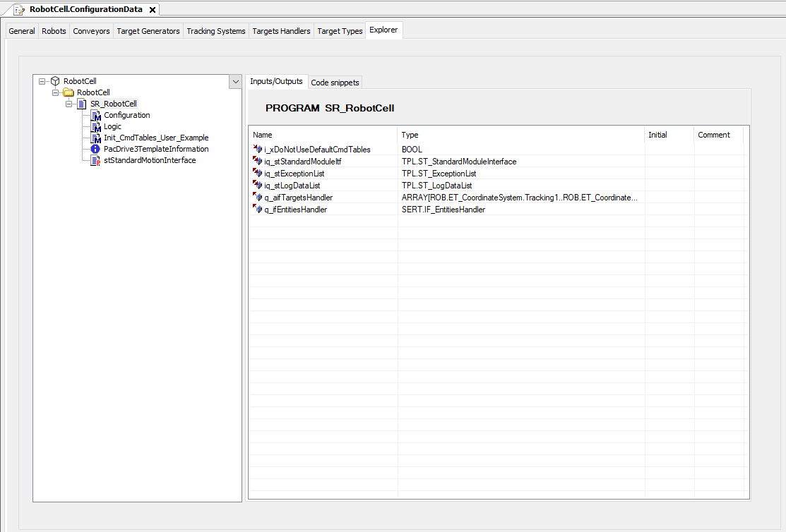
Task: Click the SR_RobotCell program document icon
Action: click(82, 104)
